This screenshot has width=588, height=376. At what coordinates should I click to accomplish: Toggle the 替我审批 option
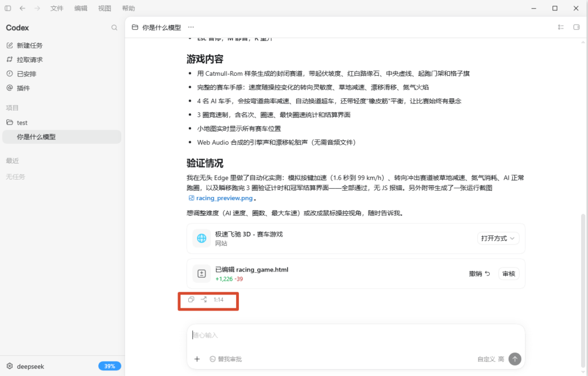click(x=226, y=359)
